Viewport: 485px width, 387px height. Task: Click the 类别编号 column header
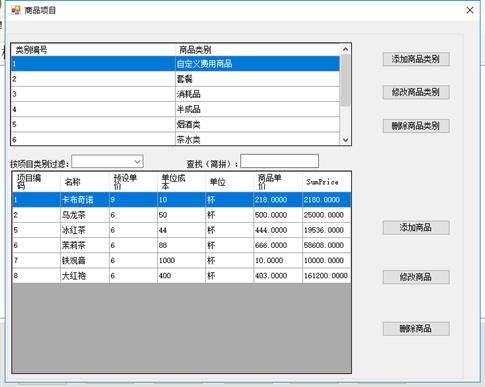point(93,50)
